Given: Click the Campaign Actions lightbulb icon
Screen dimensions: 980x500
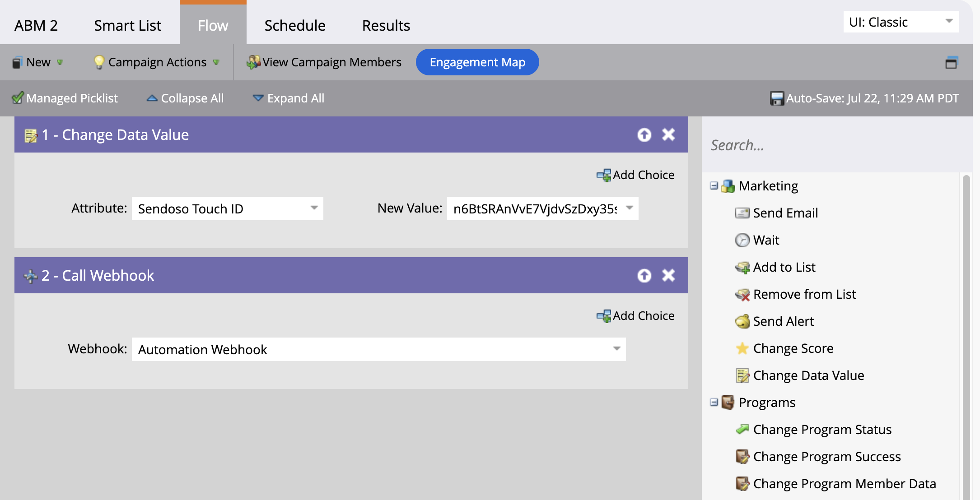Looking at the screenshot, I should click(99, 62).
